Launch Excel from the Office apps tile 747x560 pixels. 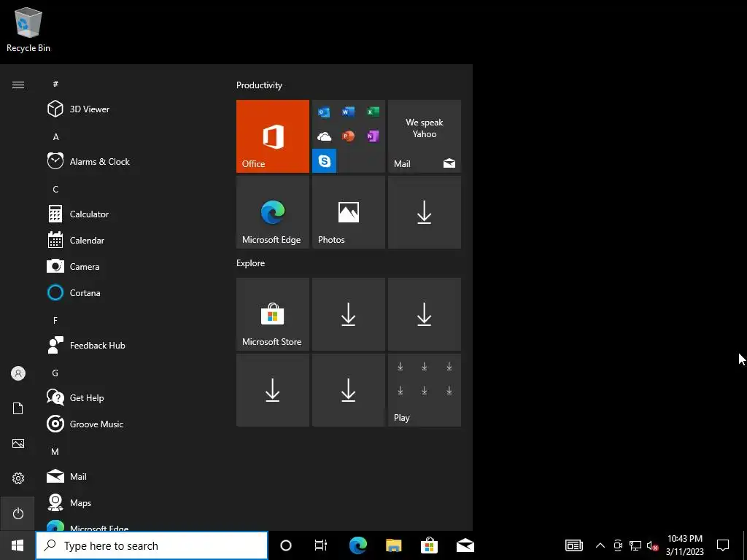pyautogui.click(x=373, y=112)
